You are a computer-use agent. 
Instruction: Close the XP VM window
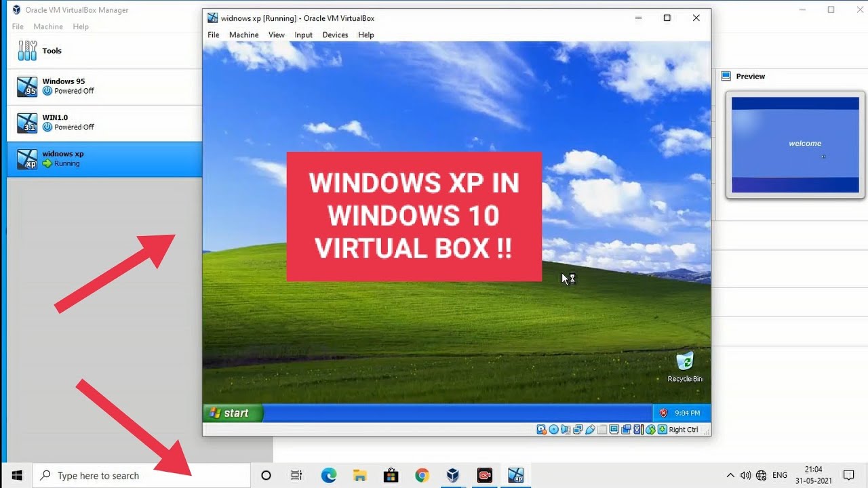coord(696,18)
